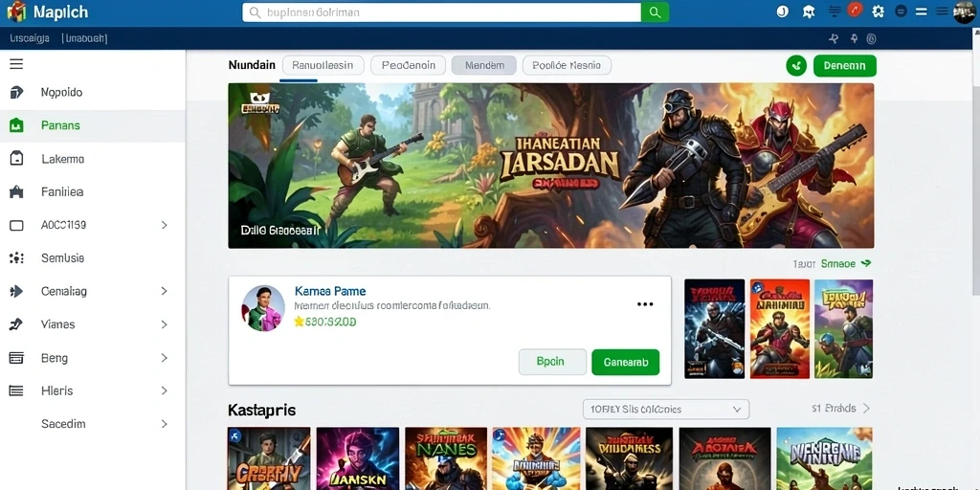Click the Mapilch logo icon
Image resolution: width=980 pixels, height=490 pixels.
coord(16,11)
